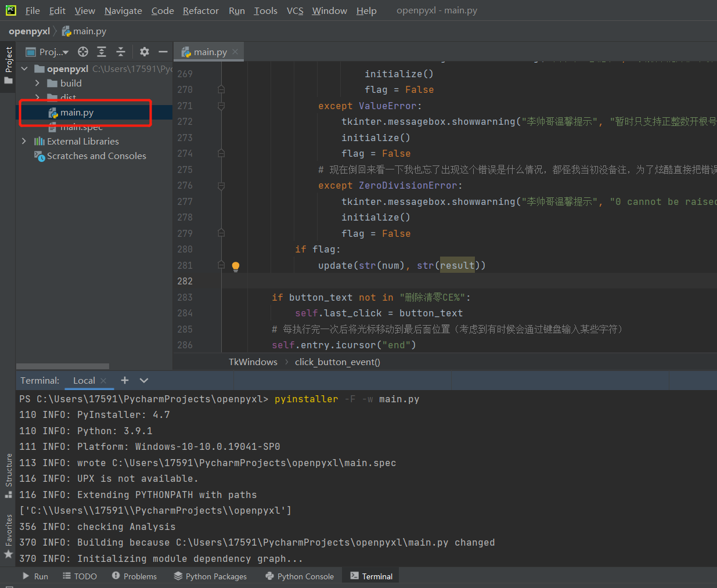Fold the except ZeroDivisionError block
This screenshot has height=588, width=717.
pos(221,186)
